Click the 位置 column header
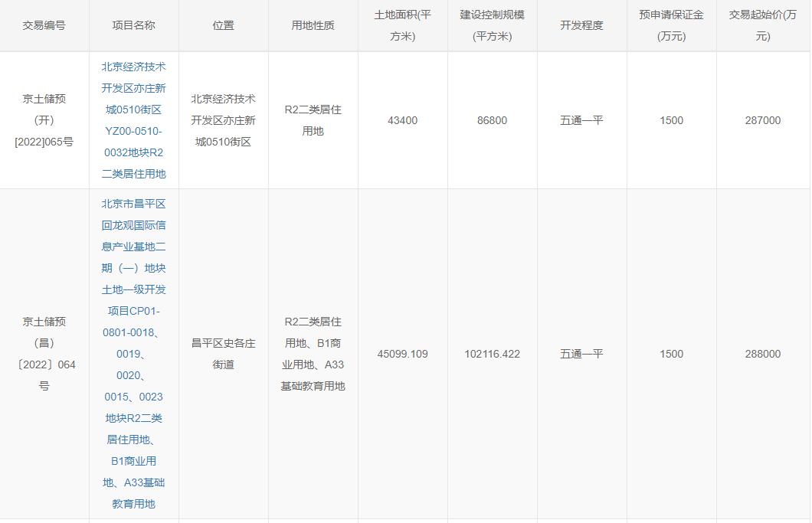Screen dimensions: 812x523 point(223,25)
